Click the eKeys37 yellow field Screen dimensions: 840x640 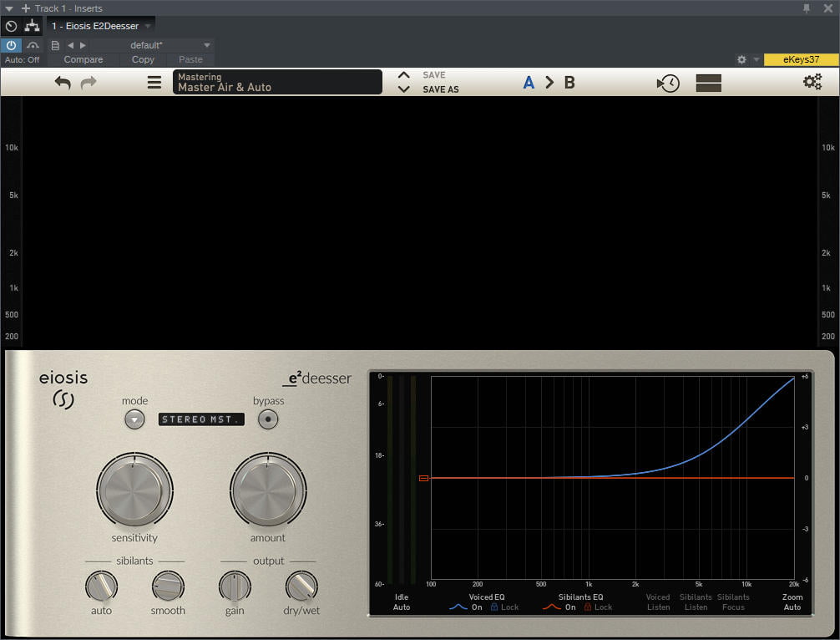click(801, 59)
